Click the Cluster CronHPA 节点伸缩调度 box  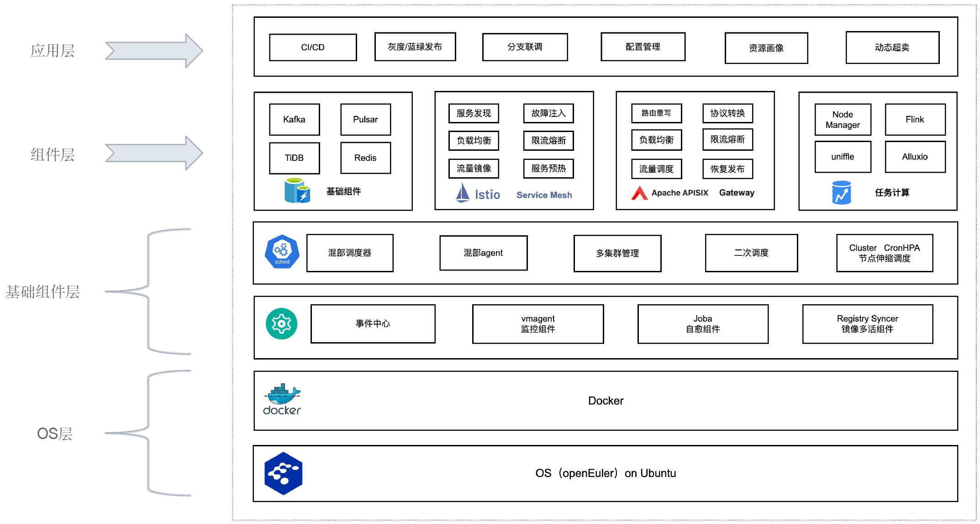[x=885, y=253]
